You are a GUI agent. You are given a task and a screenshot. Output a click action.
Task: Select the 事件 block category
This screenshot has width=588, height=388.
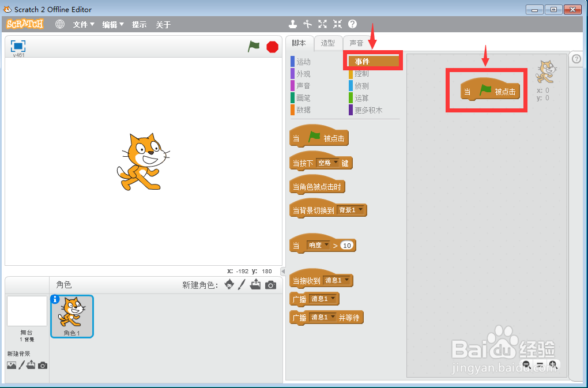374,62
